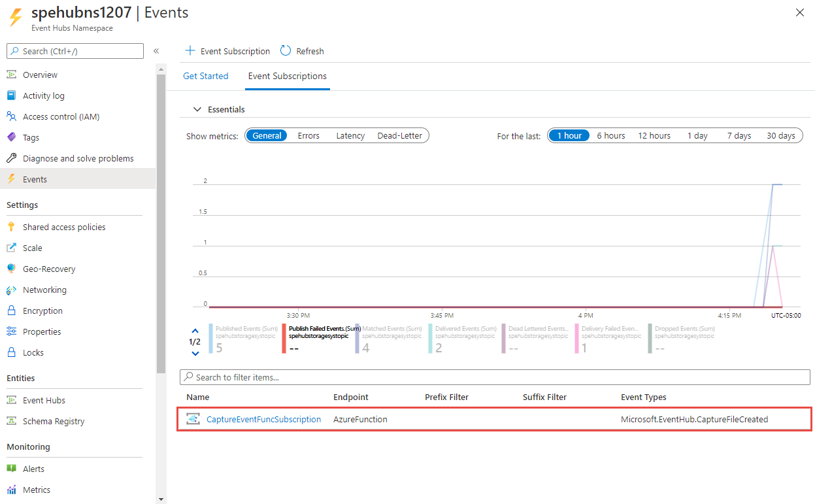
Task: Click the Locks padlock icon
Action: (11, 352)
